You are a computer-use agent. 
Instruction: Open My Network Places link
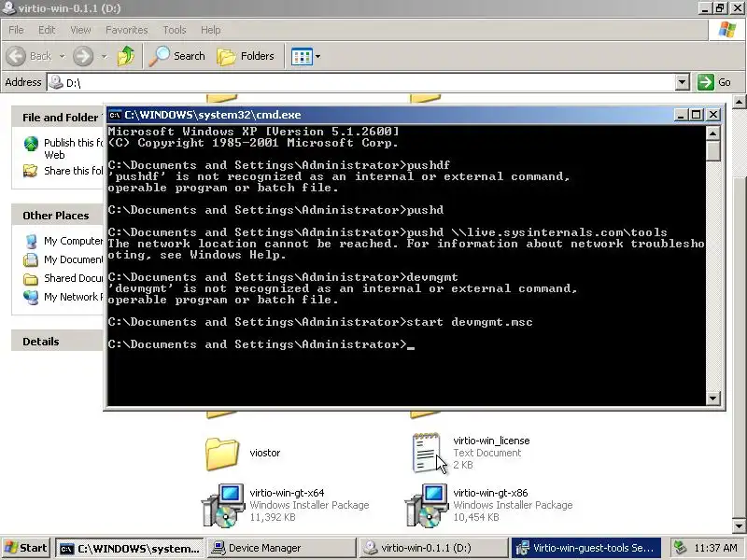point(74,297)
